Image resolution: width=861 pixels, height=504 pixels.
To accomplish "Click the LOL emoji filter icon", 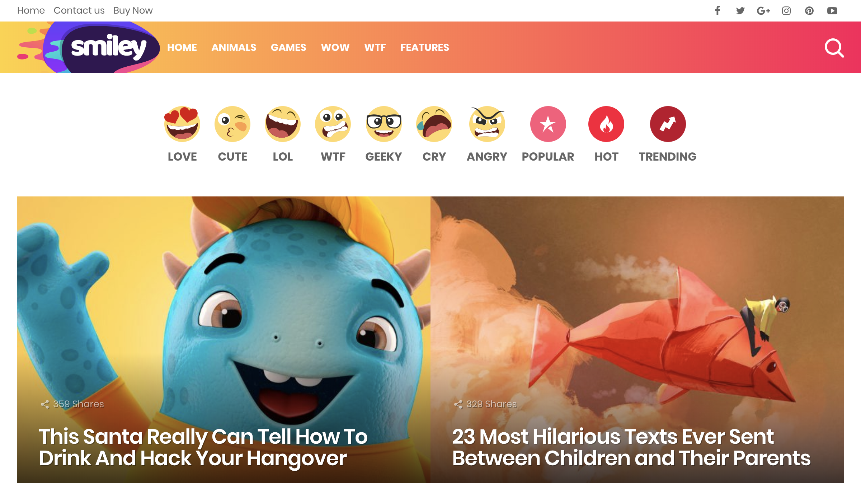I will [283, 124].
